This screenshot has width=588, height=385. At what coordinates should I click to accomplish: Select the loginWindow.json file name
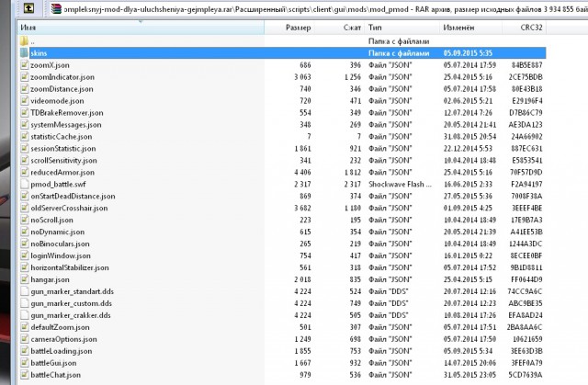point(61,256)
